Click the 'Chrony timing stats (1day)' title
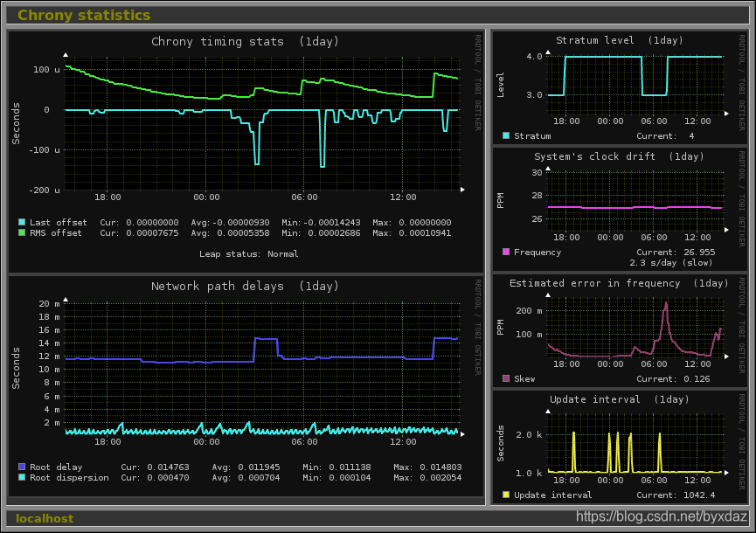Screen dimensions: 756x533 245,41
